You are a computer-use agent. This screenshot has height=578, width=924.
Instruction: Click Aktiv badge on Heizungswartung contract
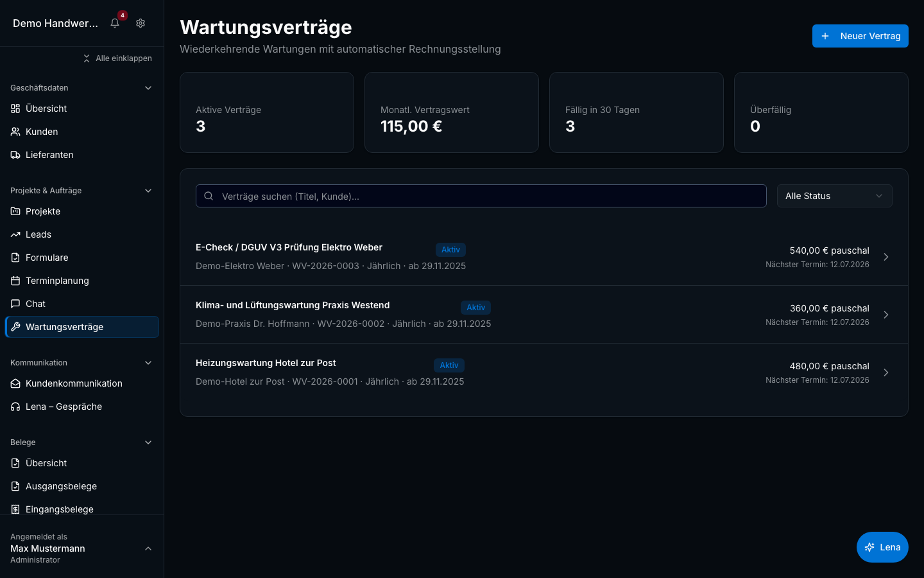click(449, 365)
